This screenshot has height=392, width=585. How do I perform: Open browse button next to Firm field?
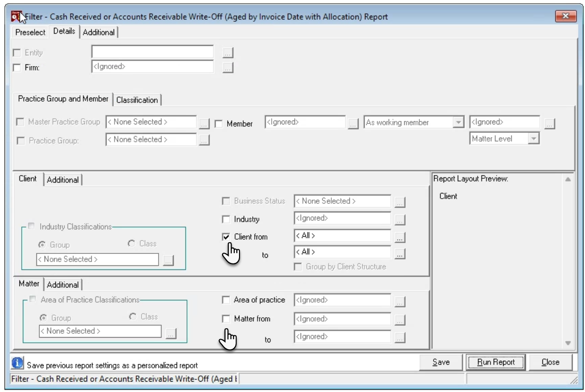228,68
